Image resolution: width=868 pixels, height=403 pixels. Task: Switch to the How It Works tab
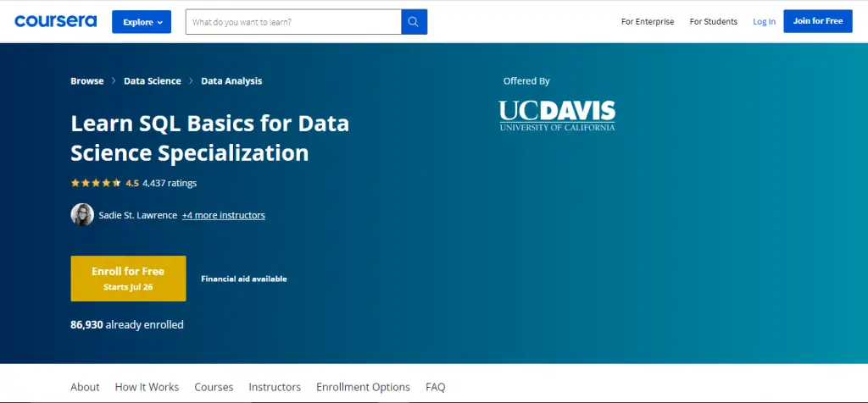(147, 387)
